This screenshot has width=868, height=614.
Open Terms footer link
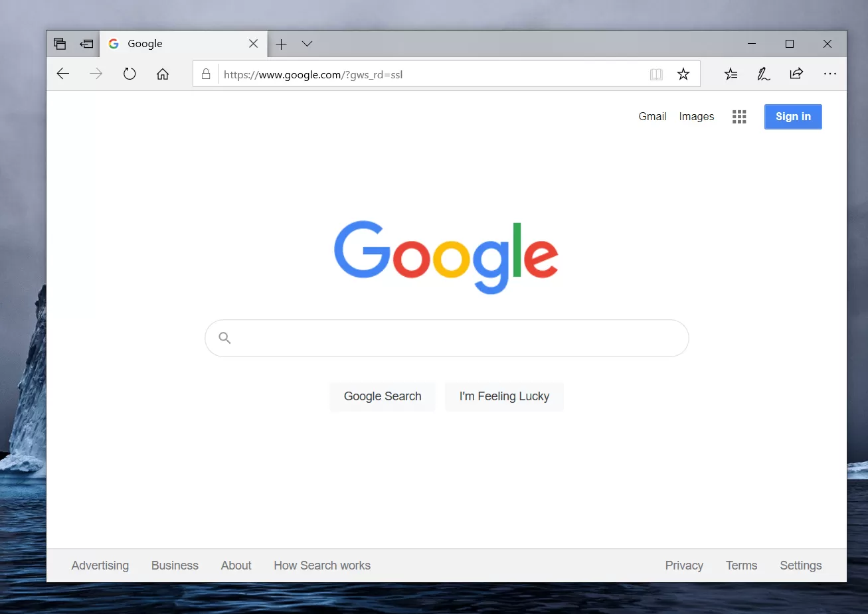point(741,566)
